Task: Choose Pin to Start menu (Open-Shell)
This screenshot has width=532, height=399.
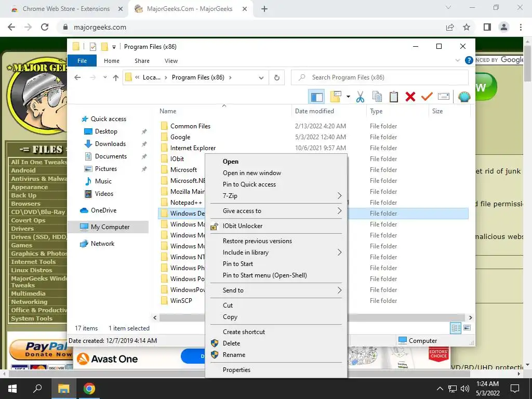Action: coord(264,275)
